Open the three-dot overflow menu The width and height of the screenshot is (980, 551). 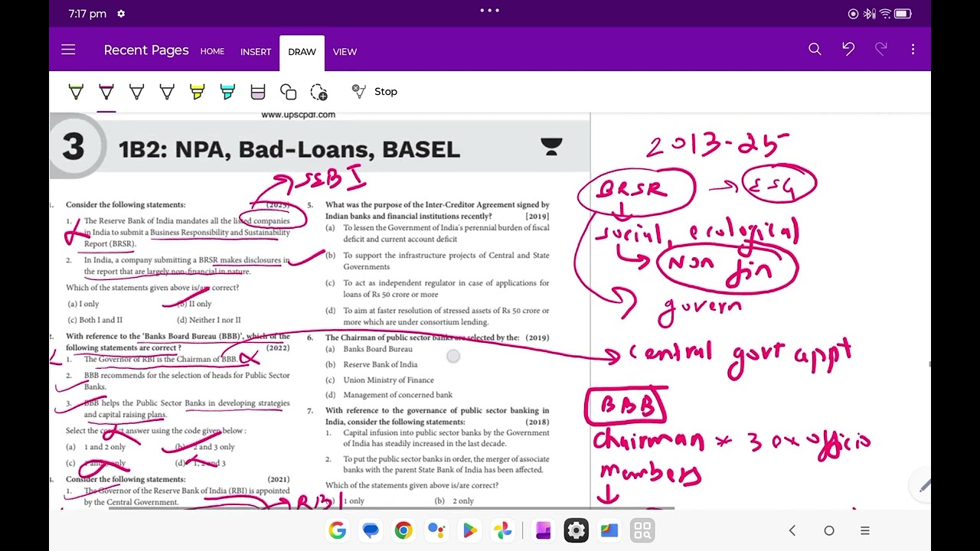[913, 49]
